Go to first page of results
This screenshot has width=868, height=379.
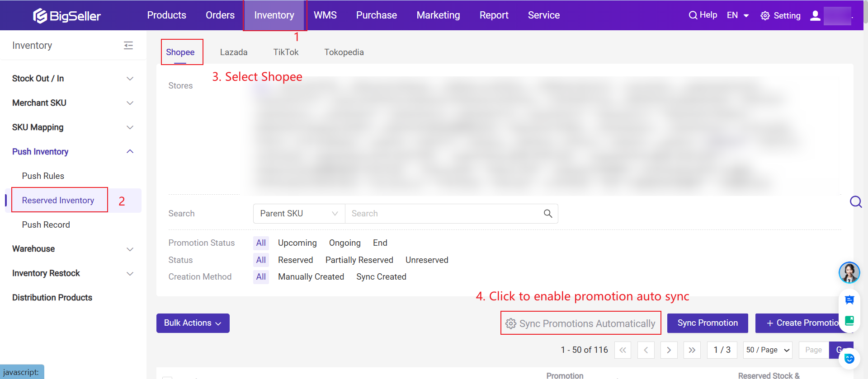tap(623, 350)
